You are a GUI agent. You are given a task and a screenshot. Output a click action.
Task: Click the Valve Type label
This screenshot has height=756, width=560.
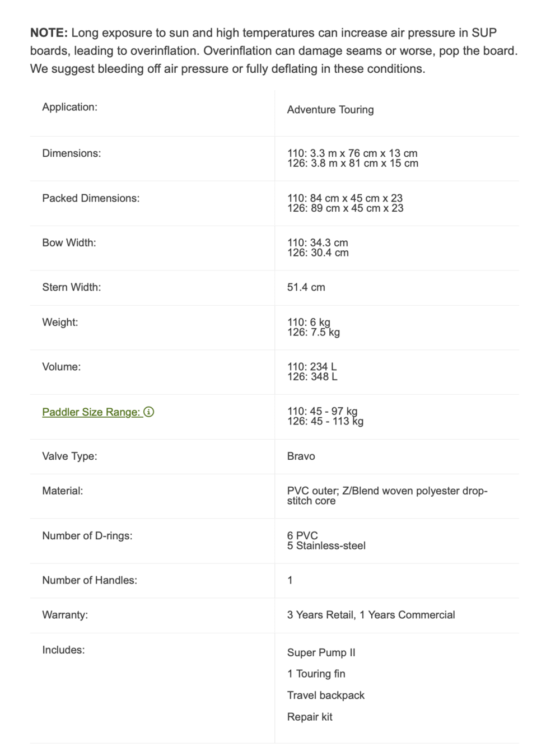[69, 456]
